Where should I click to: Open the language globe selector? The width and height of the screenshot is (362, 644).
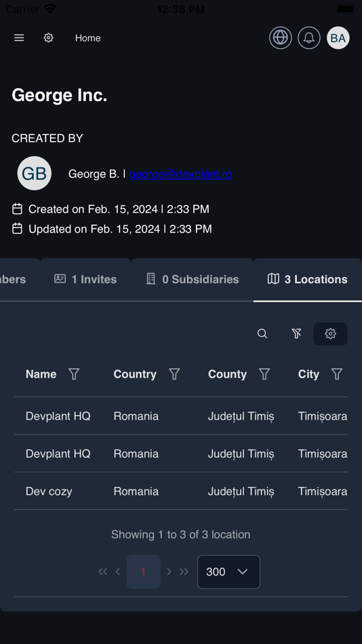coord(281,38)
